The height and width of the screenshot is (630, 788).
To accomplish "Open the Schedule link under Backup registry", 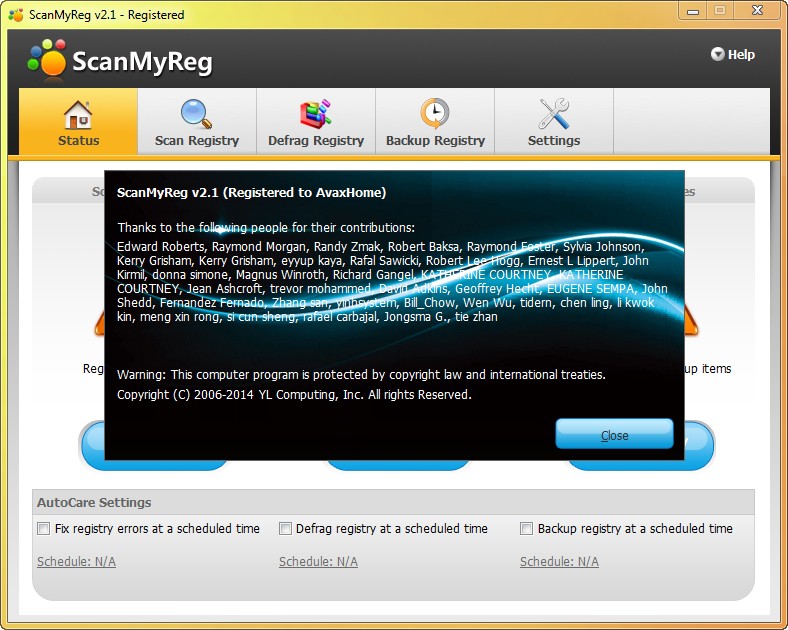I will coord(559,561).
